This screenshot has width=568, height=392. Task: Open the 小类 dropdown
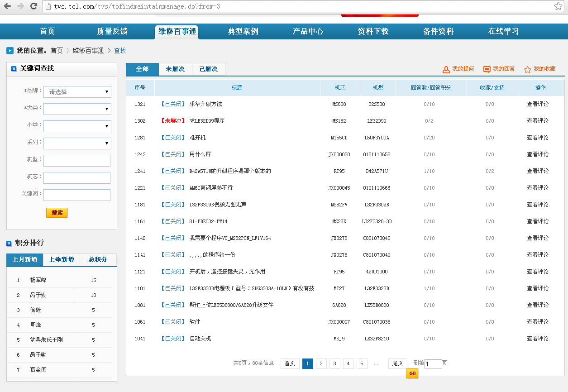(77, 126)
